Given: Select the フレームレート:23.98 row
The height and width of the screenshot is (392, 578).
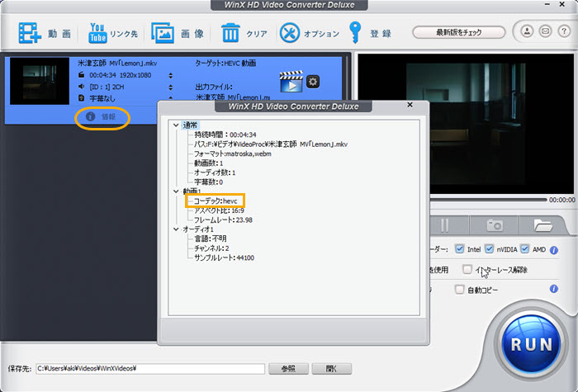Looking at the screenshot, I should (224, 220).
